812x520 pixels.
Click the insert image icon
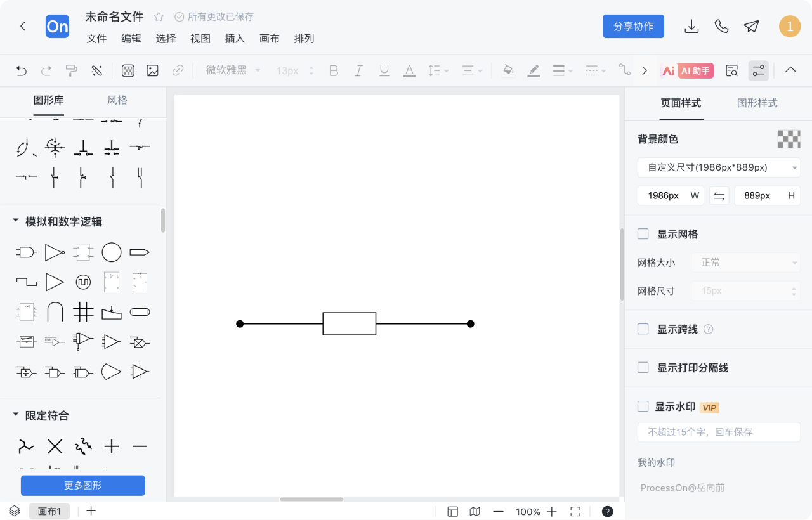[x=152, y=70]
